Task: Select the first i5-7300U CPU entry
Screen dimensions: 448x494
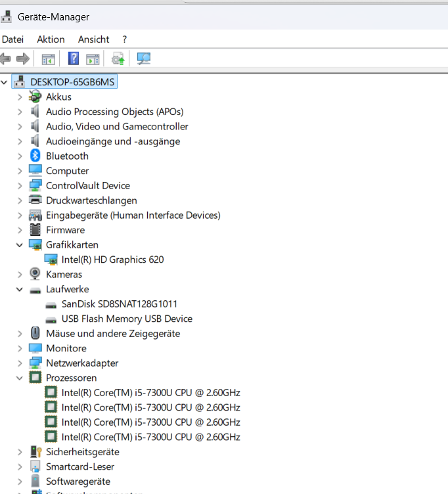Action: [x=151, y=393]
